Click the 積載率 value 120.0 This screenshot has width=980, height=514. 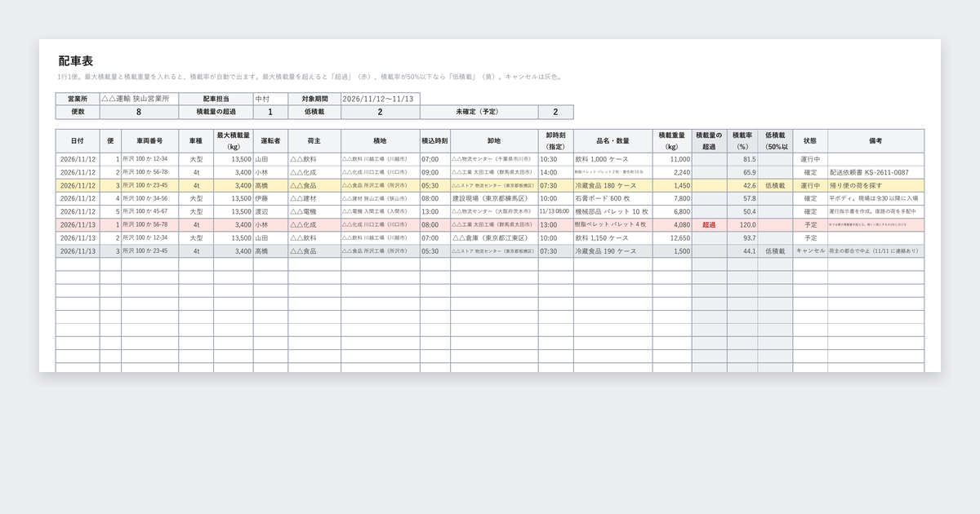tap(742, 225)
